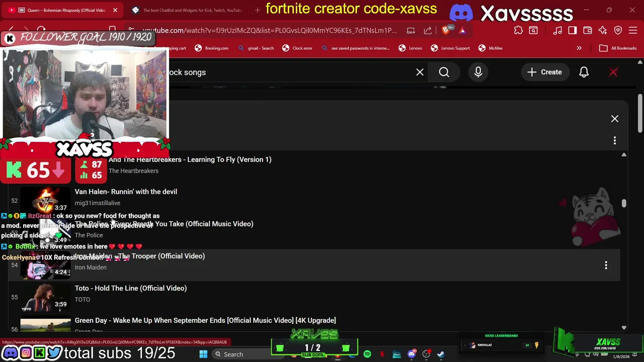This screenshot has width=644, height=362.
Task: Open Brave VPN shield icon
Action: point(618,30)
